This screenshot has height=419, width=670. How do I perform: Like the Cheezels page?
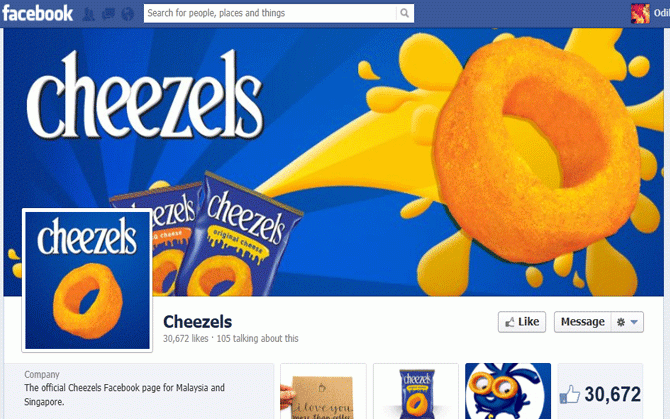522,322
